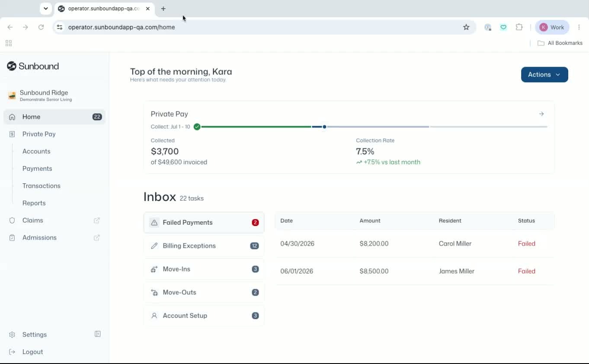
Task: Open Admissions external link icon
Action: pyautogui.click(x=97, y=238)
